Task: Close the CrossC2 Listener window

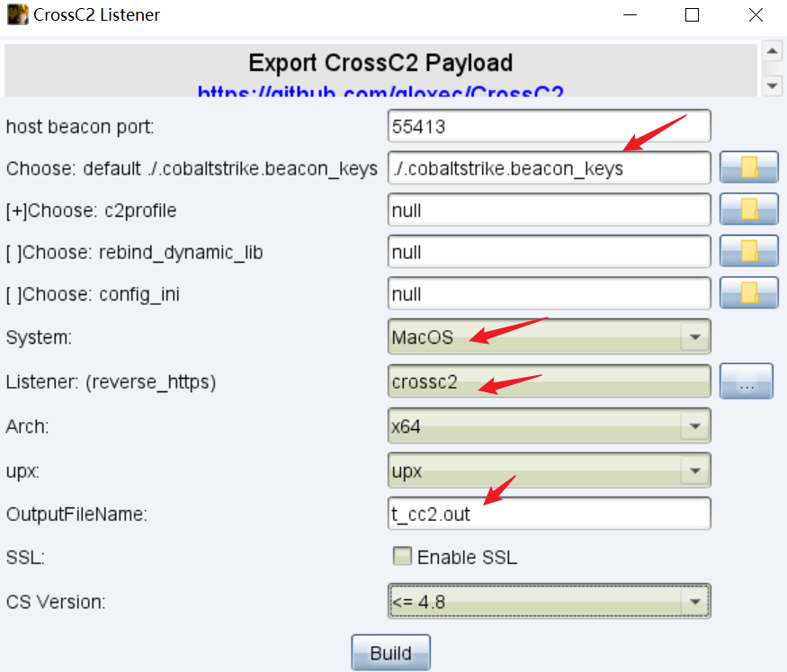Action: tap(756, 15)
